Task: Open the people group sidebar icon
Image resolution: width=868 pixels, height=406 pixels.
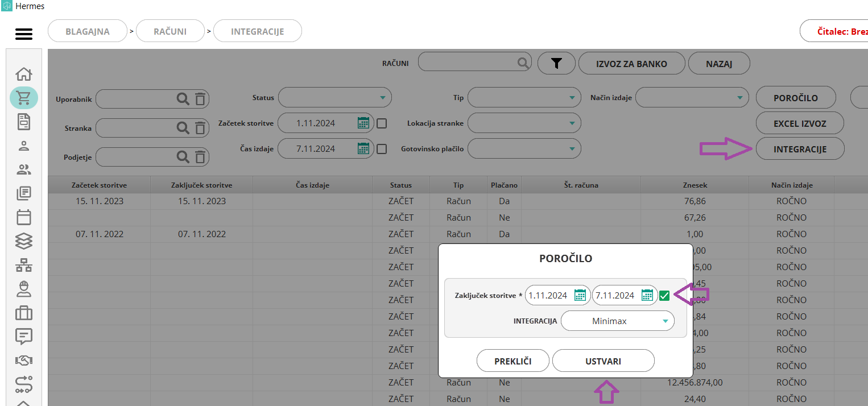Action: [x=24, y=169]
